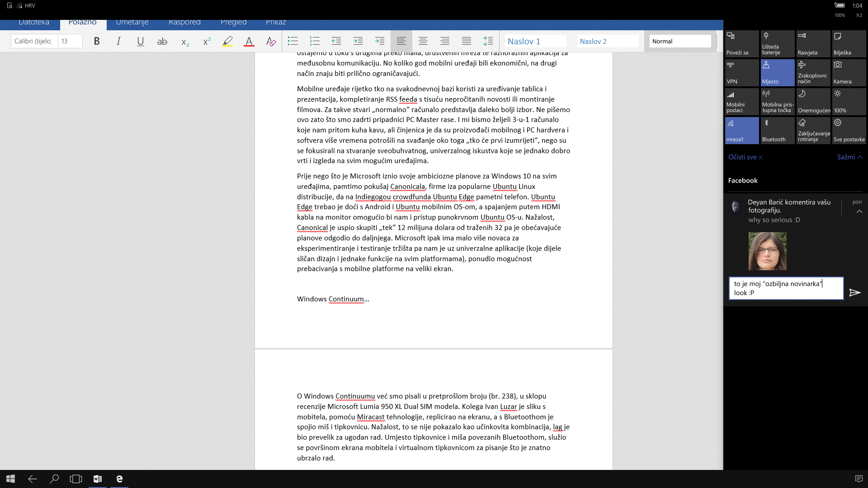Open the Kamera quick action
This screenshot has height=488, width=868.
(x=849, y=73)
